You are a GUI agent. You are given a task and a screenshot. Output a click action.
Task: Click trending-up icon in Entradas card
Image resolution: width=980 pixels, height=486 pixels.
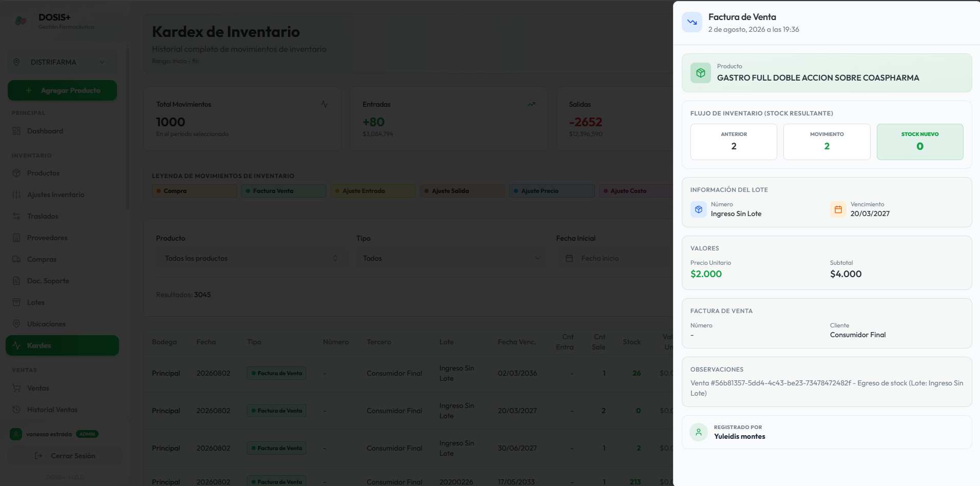point(531,104)
